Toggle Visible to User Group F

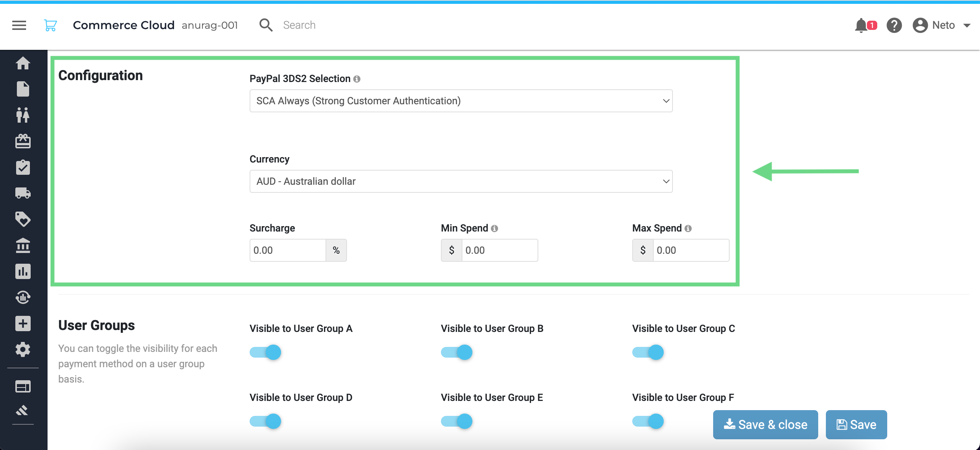648,421
